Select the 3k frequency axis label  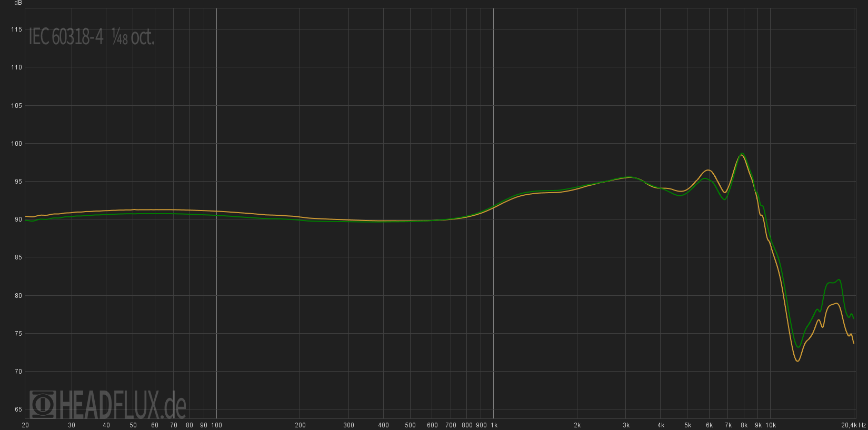[626, 425]
